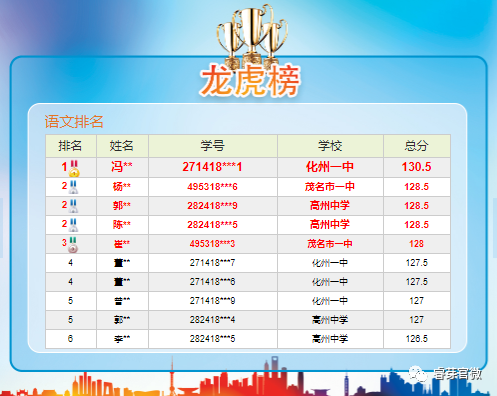The width and height of the screenshot is (497, 396).
Task: Click the score 126.5
Action: [416, 339]
